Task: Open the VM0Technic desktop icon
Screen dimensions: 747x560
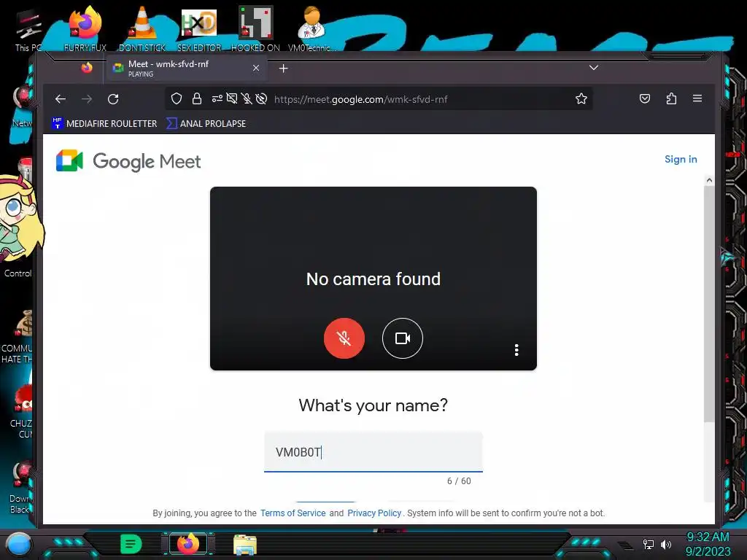Action: (x=312, y=28)
